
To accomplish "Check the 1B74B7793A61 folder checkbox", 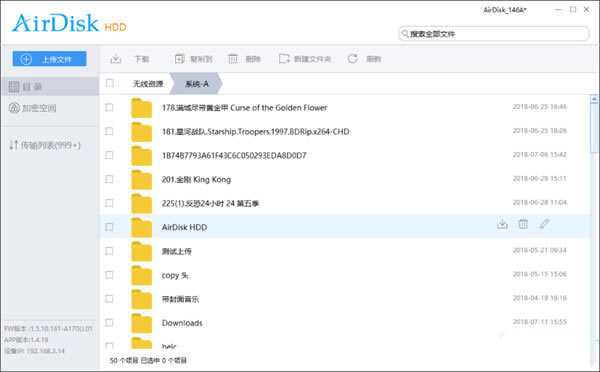I will 109,155.
